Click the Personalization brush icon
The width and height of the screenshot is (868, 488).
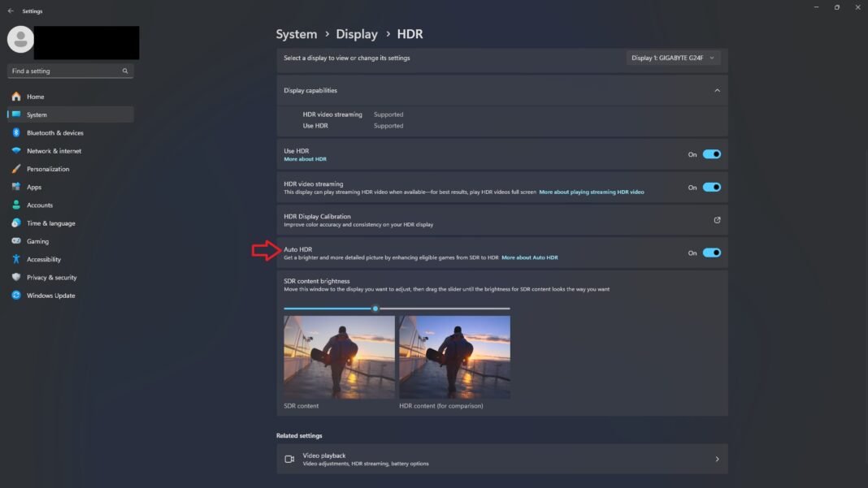pos(16,168)
